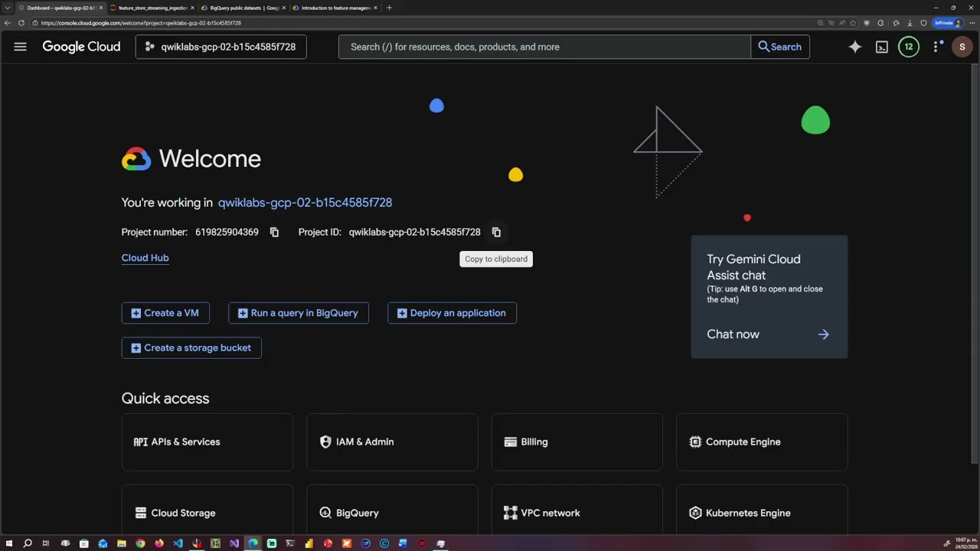980x551 pixels.
Task: Open VPC network quick access card
Action: click(x=577, y=510)
